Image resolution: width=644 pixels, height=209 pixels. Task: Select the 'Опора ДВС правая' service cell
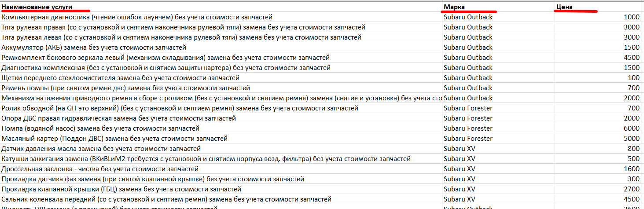pos(118,118)
